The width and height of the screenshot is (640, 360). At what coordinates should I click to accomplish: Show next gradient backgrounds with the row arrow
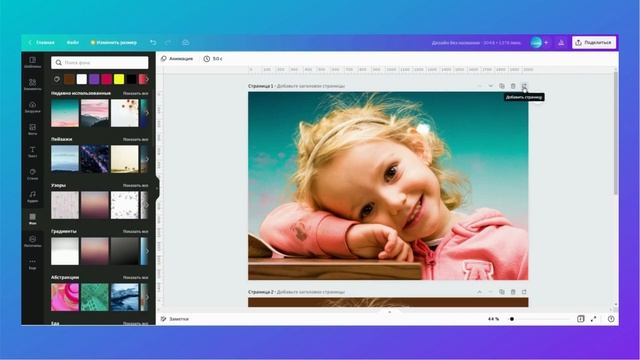(147, 251)
